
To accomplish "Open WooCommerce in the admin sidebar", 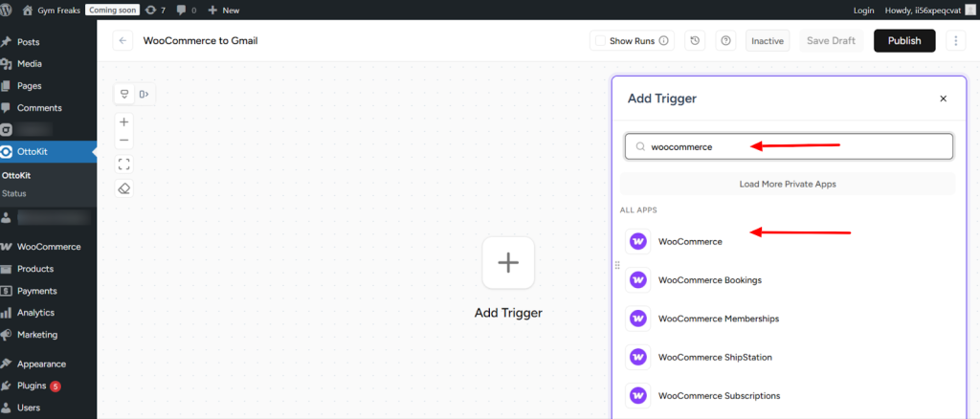I will coord(48,247).
